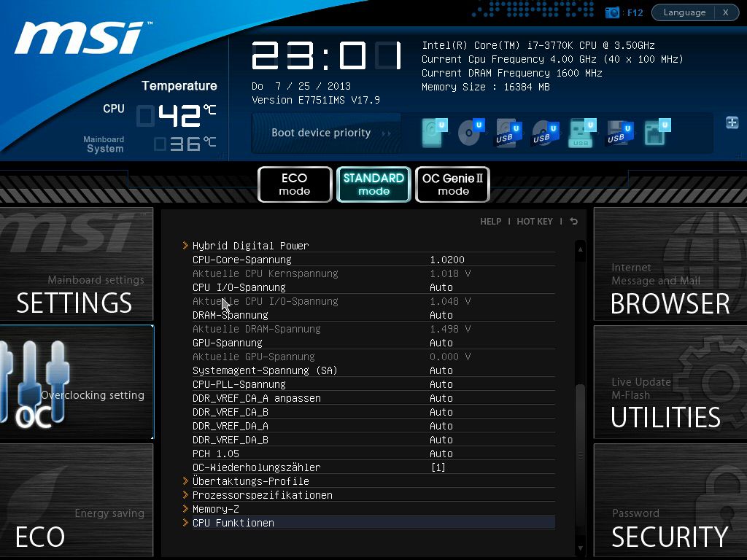
Task: Edit the CPU-Core-Spannung value 1.0200
Action: [x=447, y=260]
